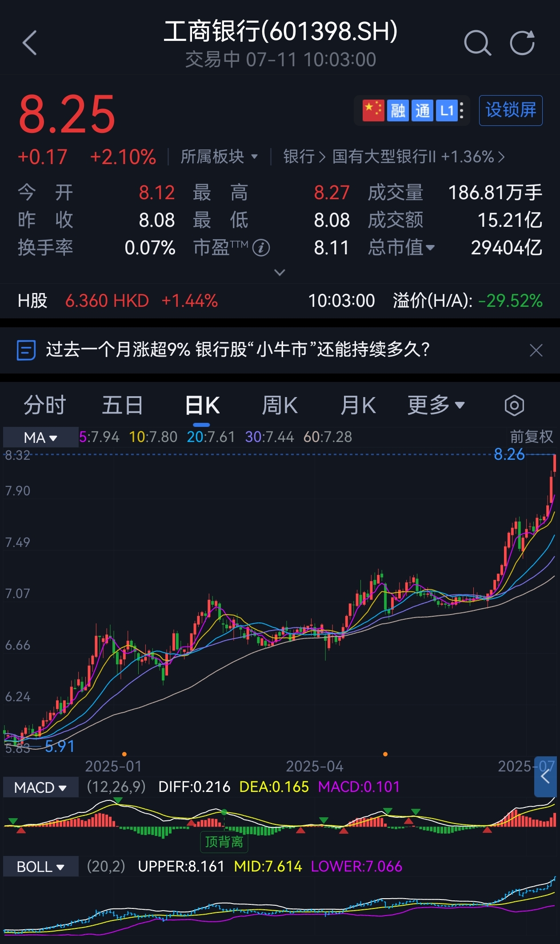
Task: Open chart settings hexagon icon
Action: tap(514, 406)
